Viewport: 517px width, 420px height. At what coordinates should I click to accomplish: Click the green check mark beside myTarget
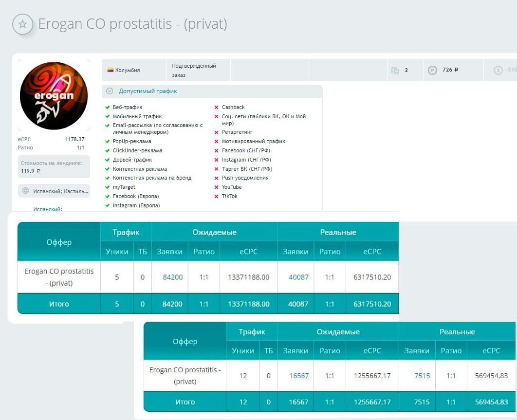[107, 187]
